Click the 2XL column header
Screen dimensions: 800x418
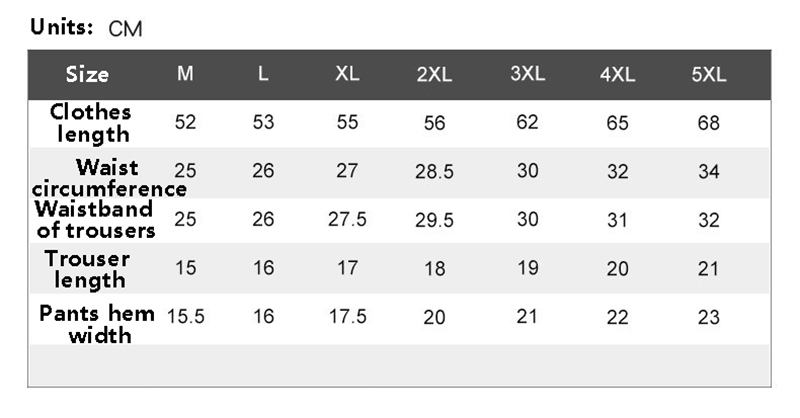point(434,75)
